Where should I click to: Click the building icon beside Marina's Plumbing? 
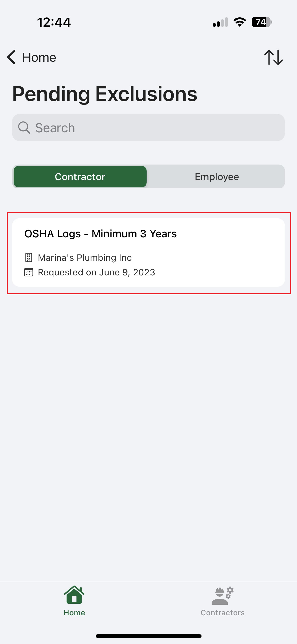29,257
